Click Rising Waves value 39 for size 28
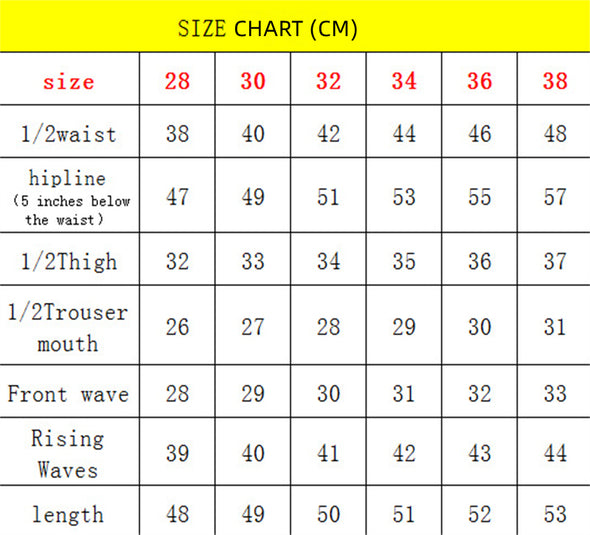The image size is (590, 535). pyautogui.click(x=177, y=453)
